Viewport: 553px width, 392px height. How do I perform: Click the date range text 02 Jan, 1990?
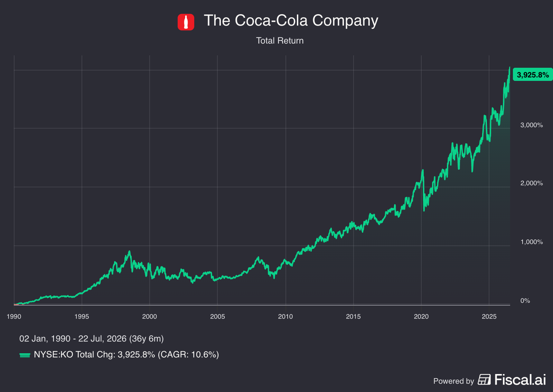(45, 339)
